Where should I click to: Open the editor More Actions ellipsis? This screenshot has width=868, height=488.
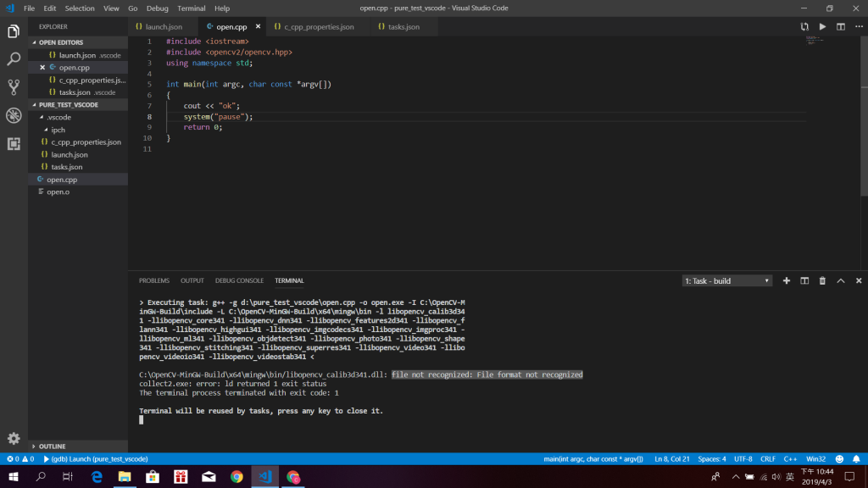[859, 26]
